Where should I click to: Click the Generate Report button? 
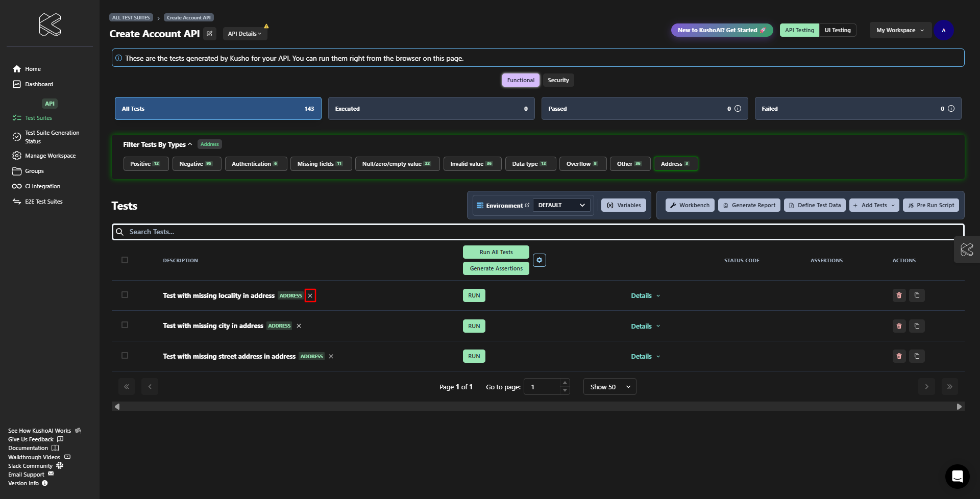coord(749,205)
